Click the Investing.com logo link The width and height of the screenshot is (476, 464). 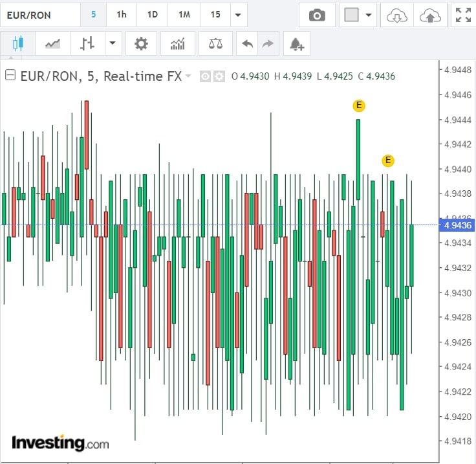pos(60,443)
